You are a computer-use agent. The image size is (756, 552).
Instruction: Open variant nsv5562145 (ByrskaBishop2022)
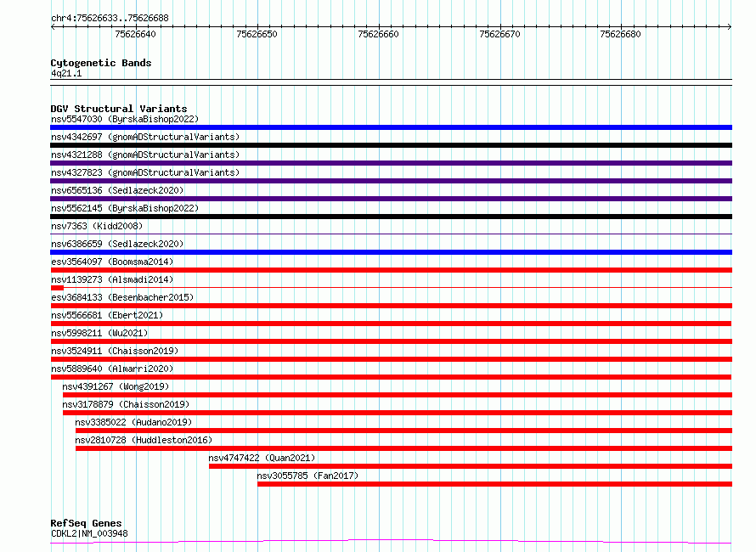pos(125,208)
